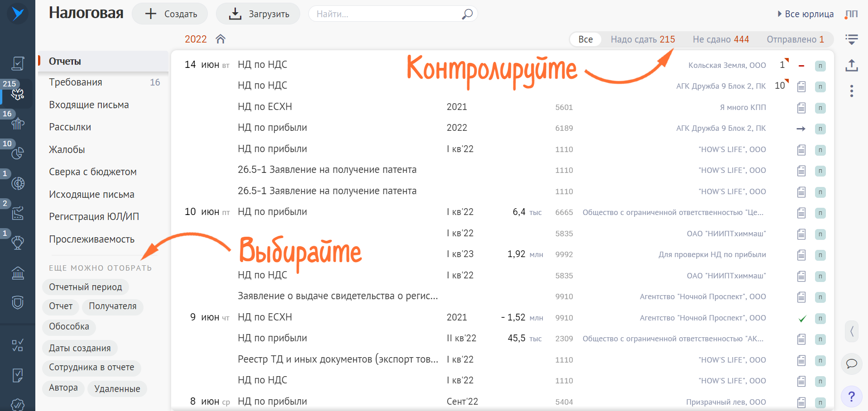Image resolution: width=868 pixels, height=411 pixels.
Task: Open the filter list icon at top right
Action: point(852,39)
